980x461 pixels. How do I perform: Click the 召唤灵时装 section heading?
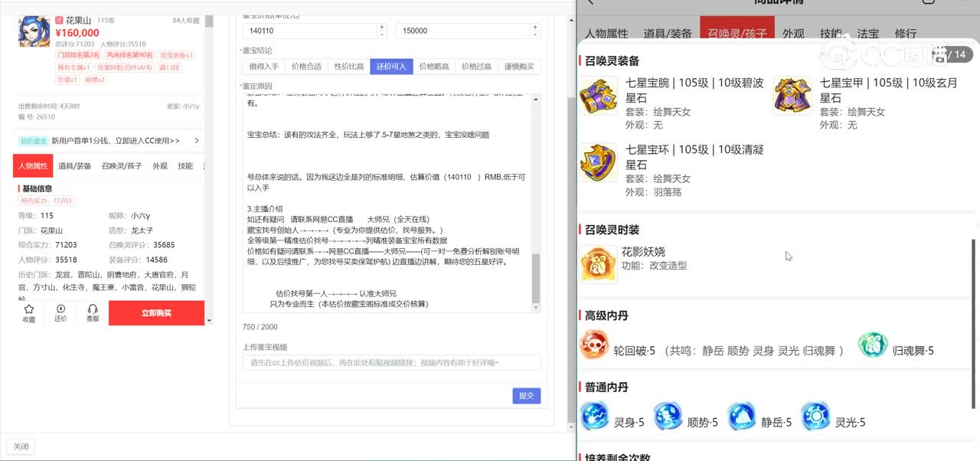tap(612, 230)
